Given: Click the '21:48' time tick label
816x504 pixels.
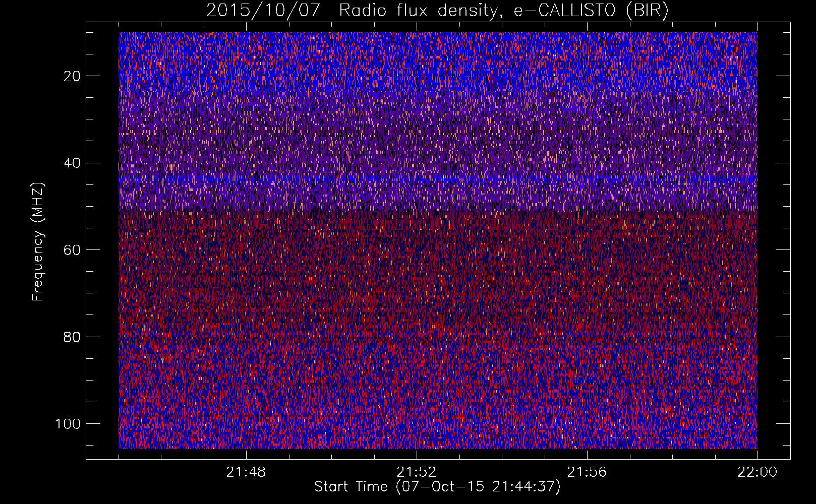Looking at the screenshot, I should (246, 472).
